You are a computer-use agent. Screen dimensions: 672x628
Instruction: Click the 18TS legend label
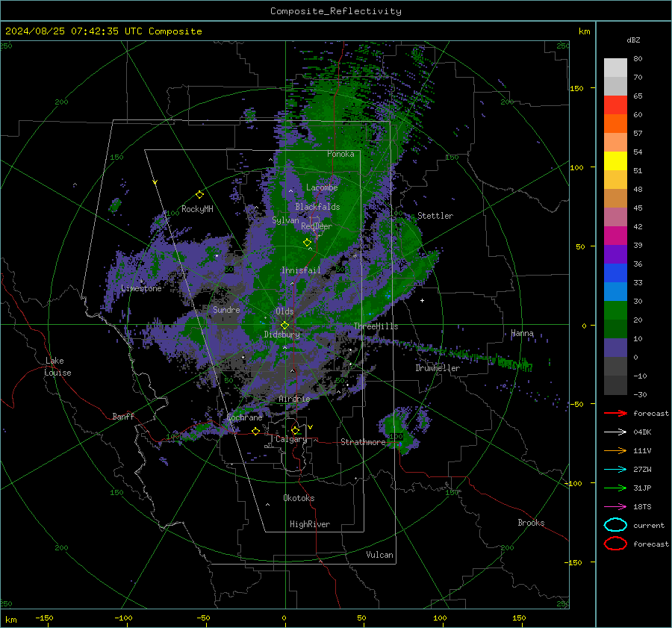point(642,507)
